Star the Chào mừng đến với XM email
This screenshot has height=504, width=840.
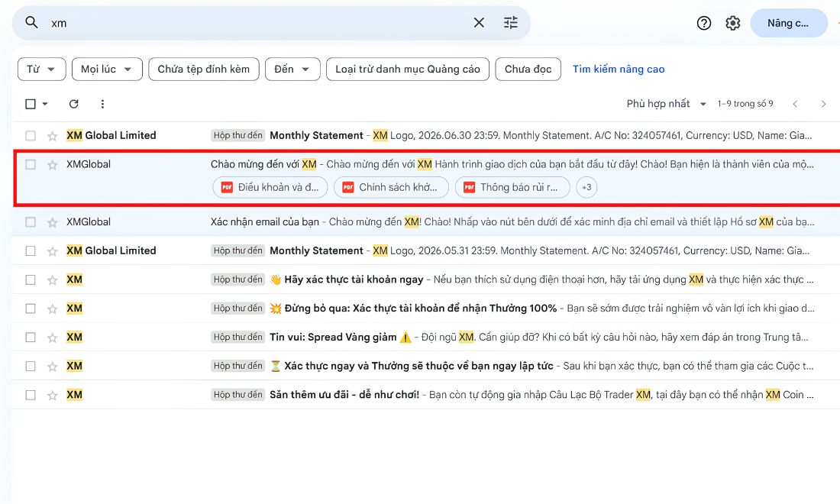pyautogui.click(x=52, y=165)
